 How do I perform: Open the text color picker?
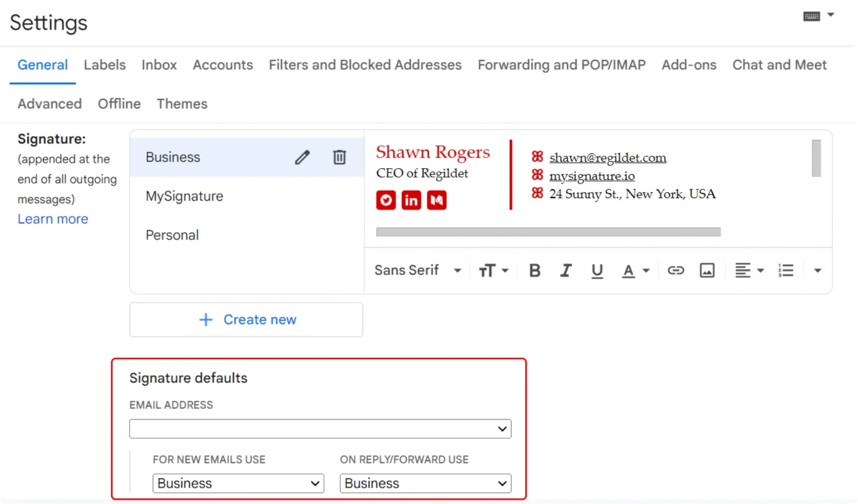[635, 270]
